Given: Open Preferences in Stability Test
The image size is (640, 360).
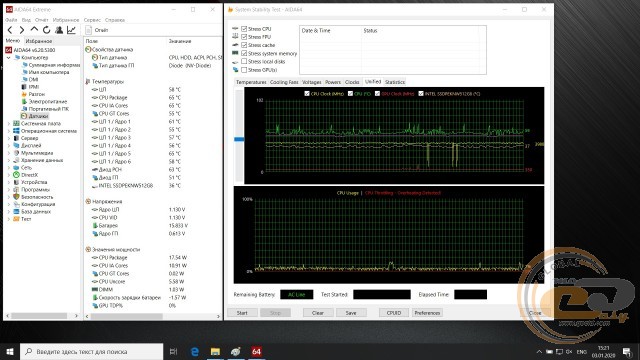Looking at the screenshot, I should (427, 313).
